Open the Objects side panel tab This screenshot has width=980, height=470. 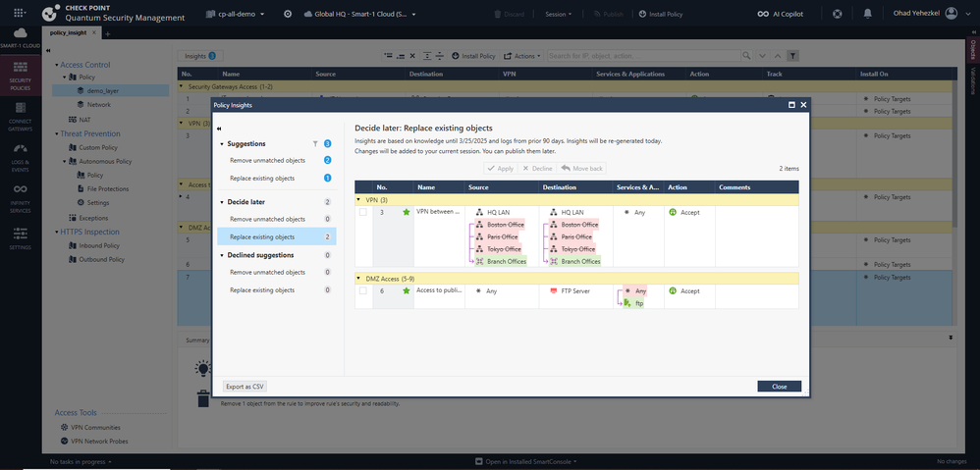[972, 49]
